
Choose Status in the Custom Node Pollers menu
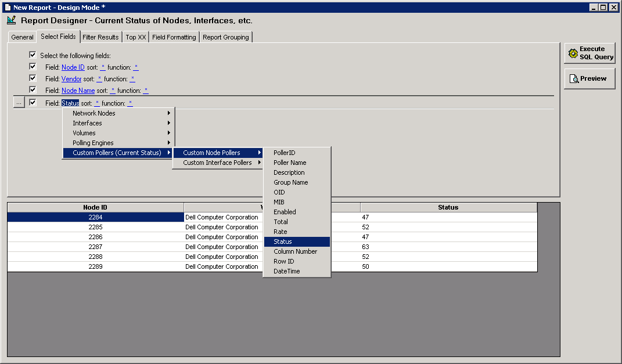[297, 242]
